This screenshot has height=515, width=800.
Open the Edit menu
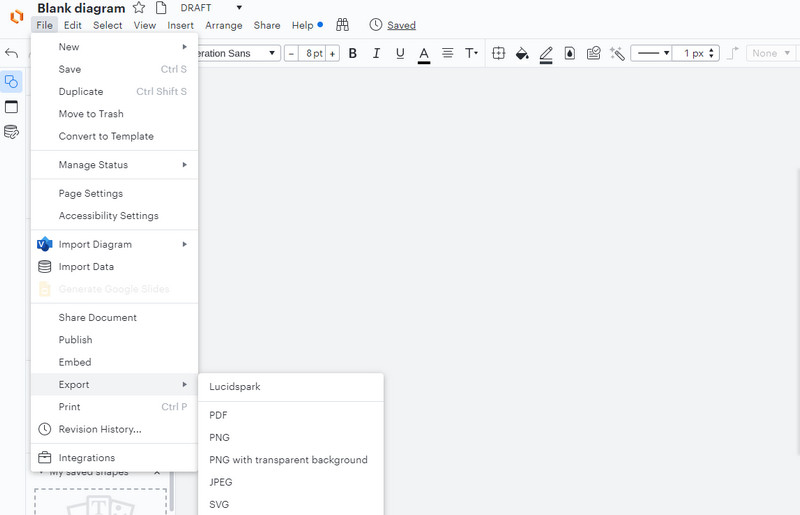coord(72,25)
